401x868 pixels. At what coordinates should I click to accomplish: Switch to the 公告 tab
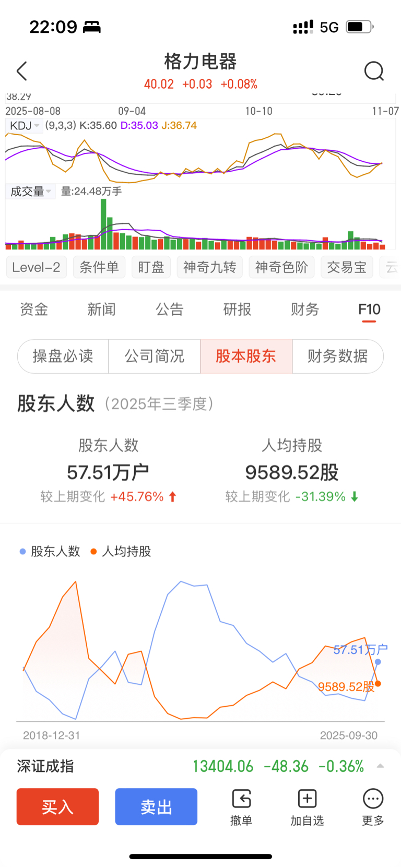170,310
